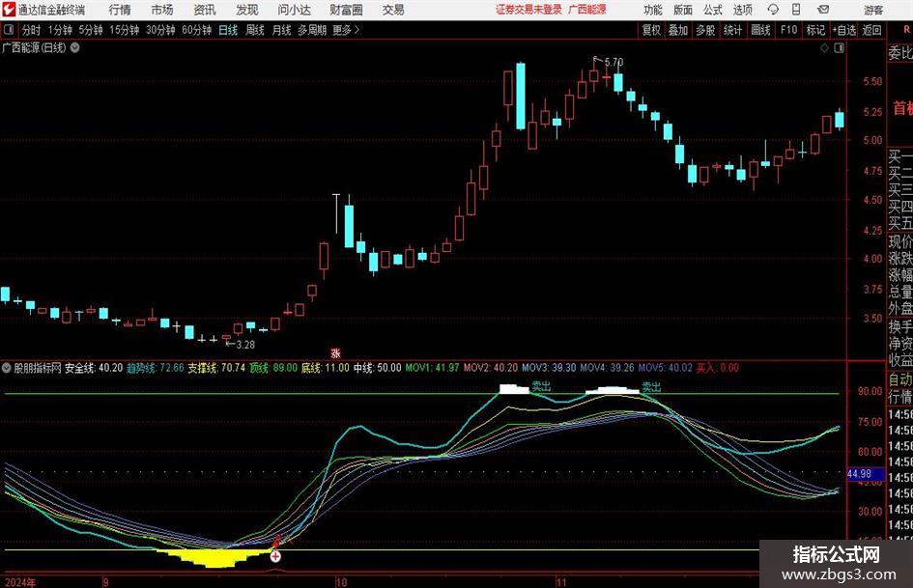Viewport: 913px width, 588px height.
Task: Click the second 卖出 sell signal label
Action: 651,387
